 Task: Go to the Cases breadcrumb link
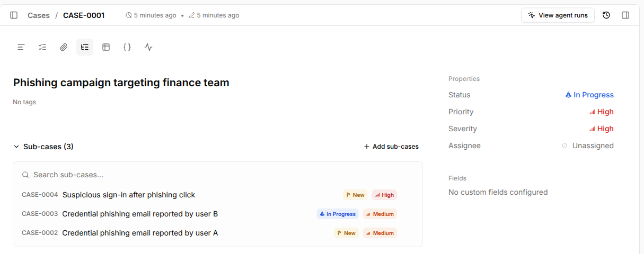tap(39, 15)
